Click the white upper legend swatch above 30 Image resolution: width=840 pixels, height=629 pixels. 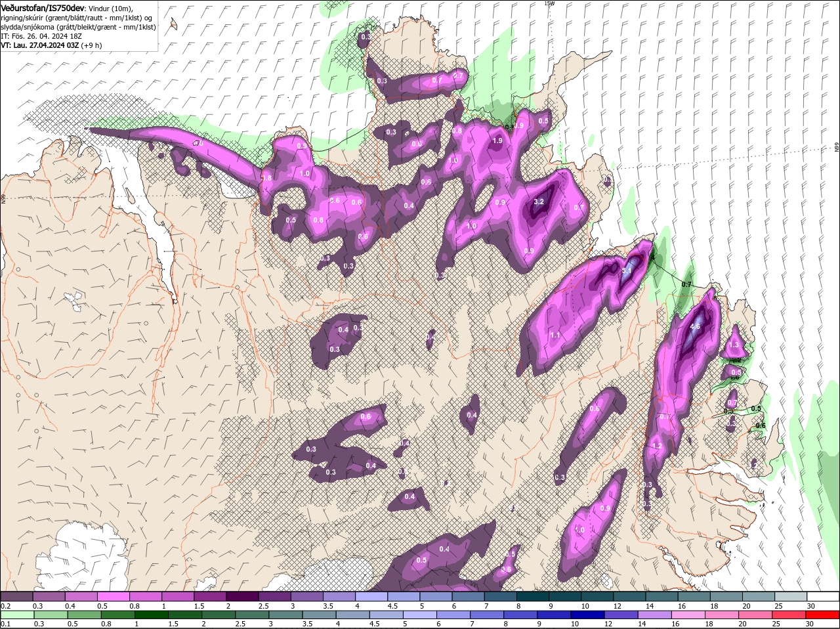[x=823, y=596]
